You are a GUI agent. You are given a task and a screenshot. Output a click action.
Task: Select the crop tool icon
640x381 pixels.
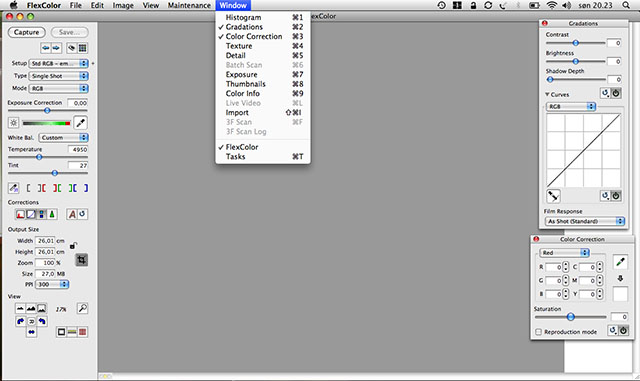point(82,260)
